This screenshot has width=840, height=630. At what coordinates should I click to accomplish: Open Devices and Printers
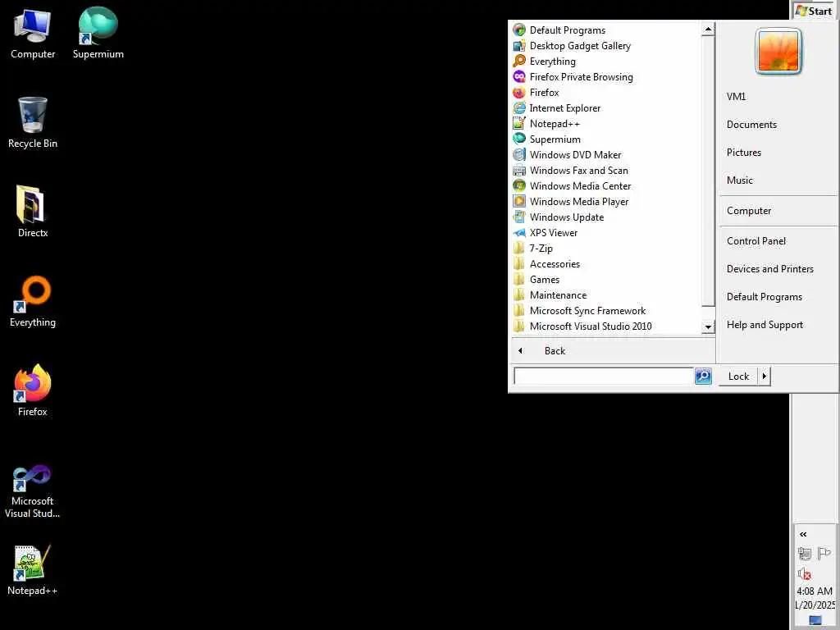click(769, 269)
